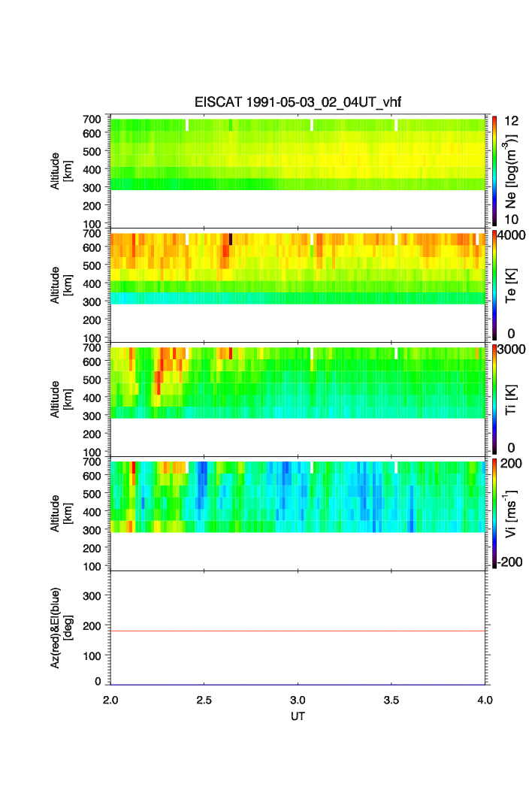The image size is (532, 799).
Task: Click the horizontal azimuth line near 180 degrees
Action: tap(298, 631)
